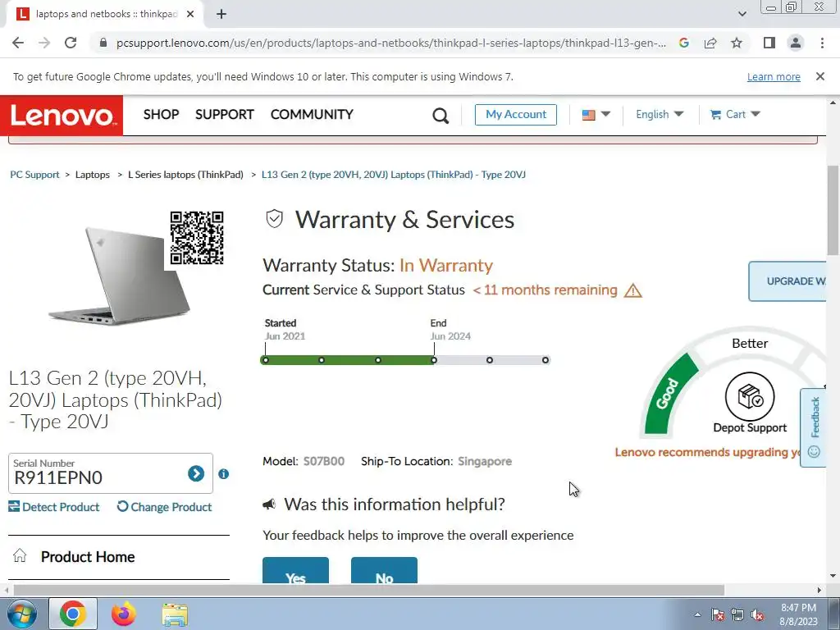Open a new browser tab
The height and width of the screenshot is (630, 840).
tap(221, 15)
